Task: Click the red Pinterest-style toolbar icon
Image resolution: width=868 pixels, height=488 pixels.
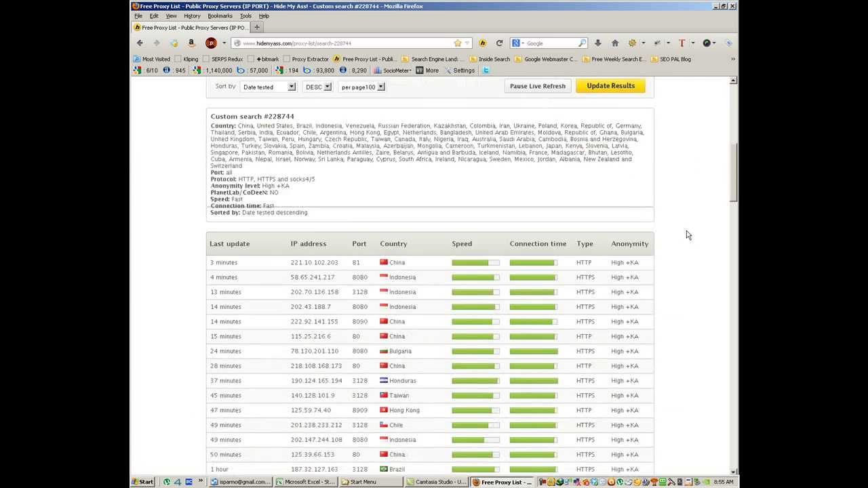Action: click(x=211, y=43)
